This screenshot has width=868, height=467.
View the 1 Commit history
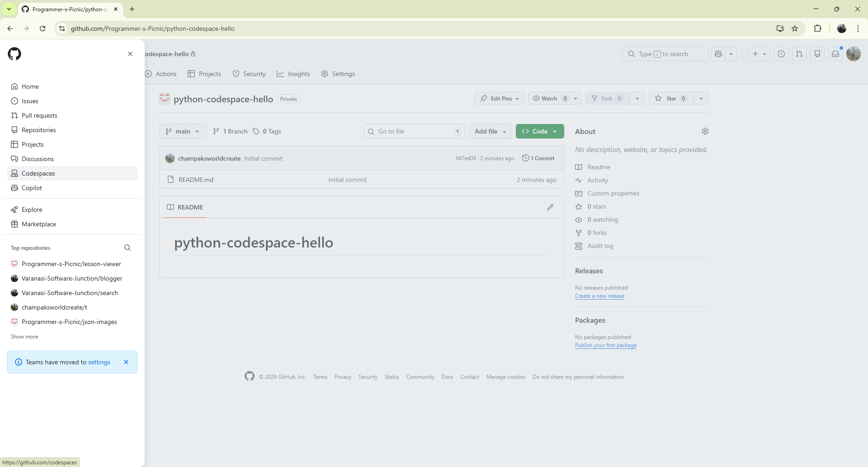538,158
